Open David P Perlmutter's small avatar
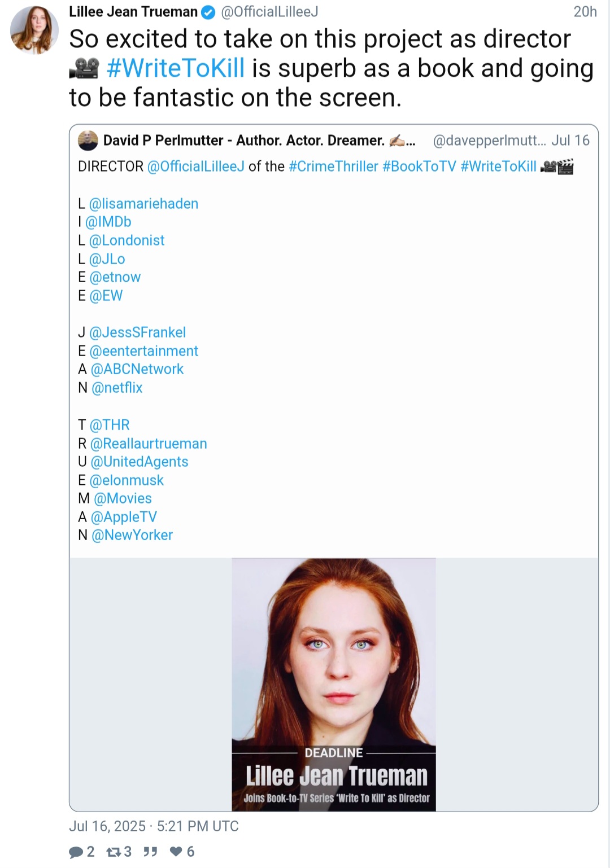 [88, 141]
